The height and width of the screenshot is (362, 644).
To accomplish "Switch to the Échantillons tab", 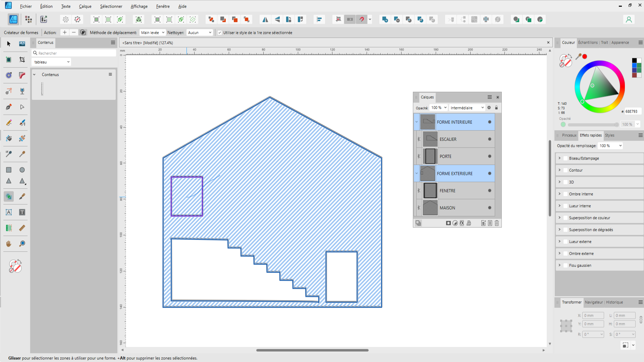I will click(588, 43).
